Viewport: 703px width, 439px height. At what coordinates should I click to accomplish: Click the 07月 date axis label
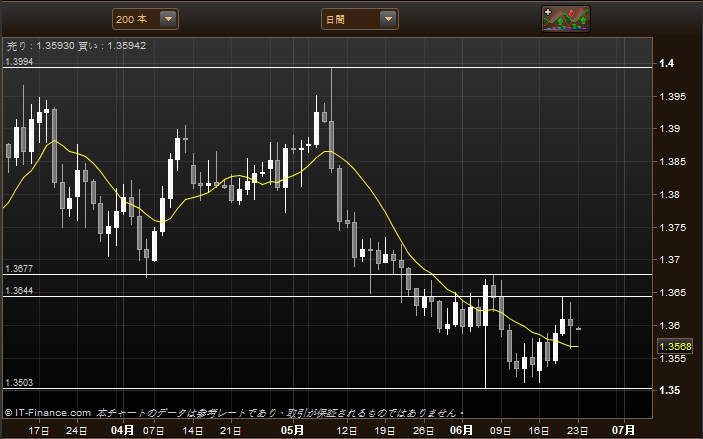624,430
